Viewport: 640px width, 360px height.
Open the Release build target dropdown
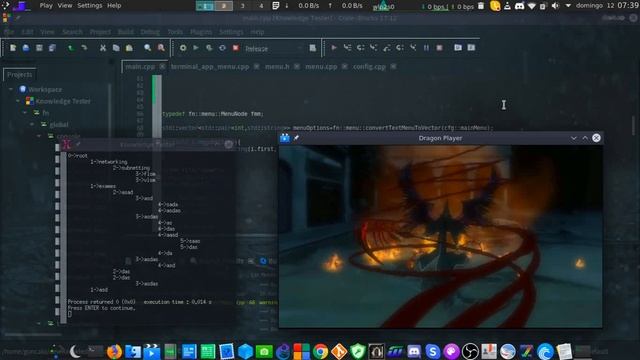click(273, 48)
